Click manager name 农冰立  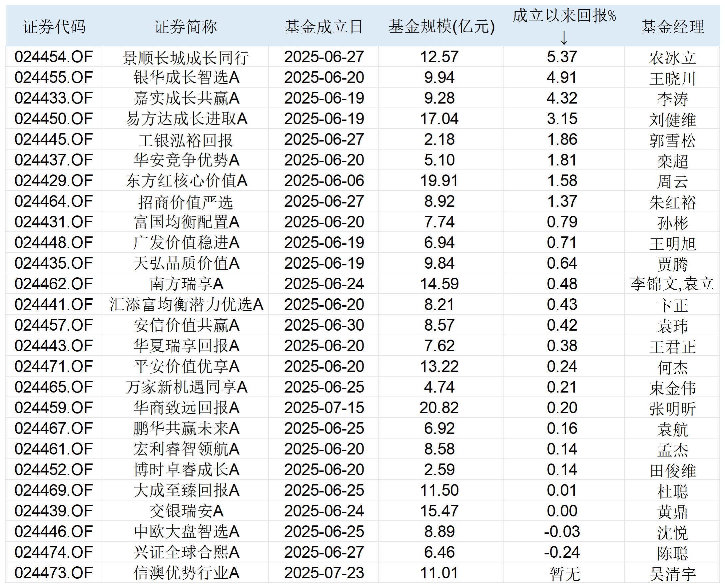coord(672,58)
